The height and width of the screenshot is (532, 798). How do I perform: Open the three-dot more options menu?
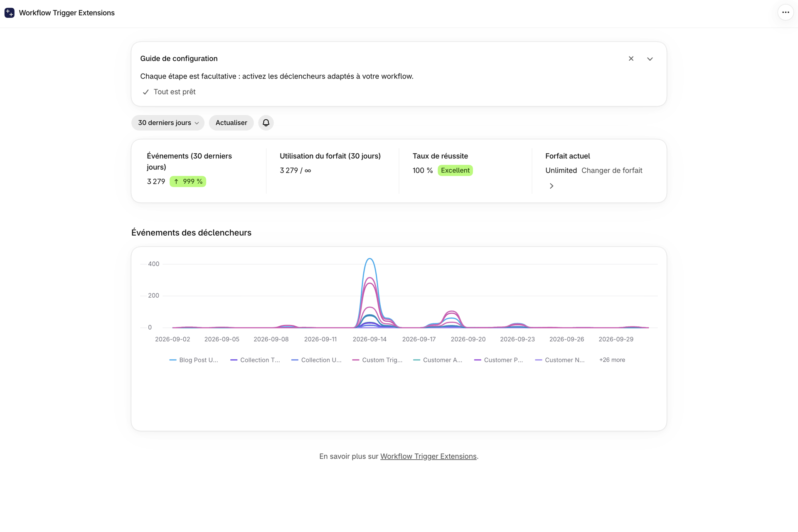click(x=785, y=12)
